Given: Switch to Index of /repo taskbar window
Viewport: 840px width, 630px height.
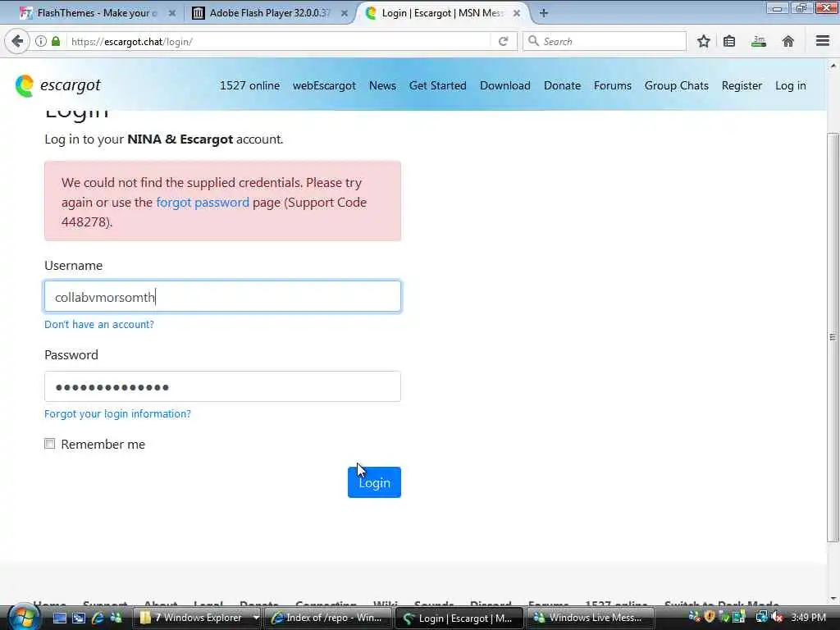Looking at the screenshot, I should coord(327,618).
